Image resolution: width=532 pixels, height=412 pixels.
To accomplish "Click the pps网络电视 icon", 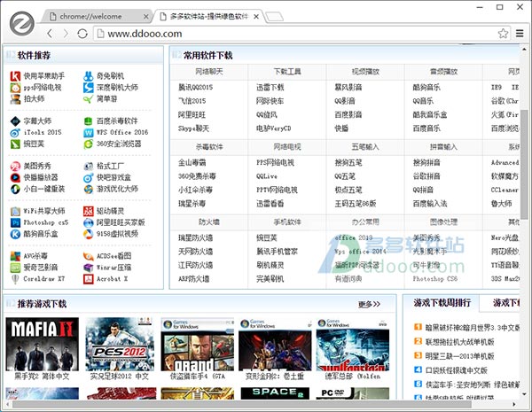I will [15, 88].
